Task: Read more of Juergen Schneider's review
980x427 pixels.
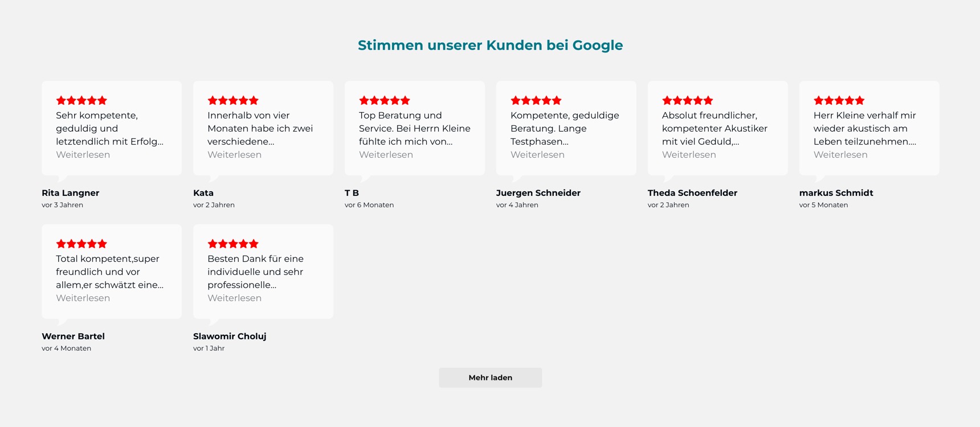Action: pos(538,155)
